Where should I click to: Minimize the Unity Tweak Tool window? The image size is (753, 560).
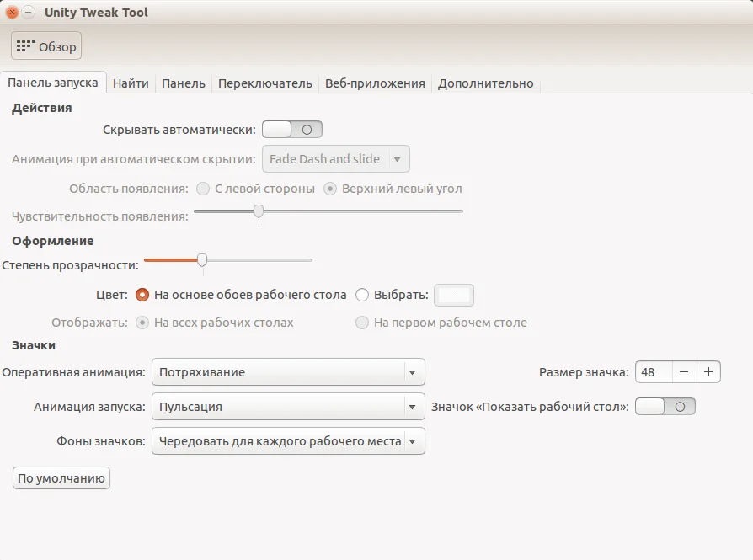pyautogui.click(x=29, y=13)
